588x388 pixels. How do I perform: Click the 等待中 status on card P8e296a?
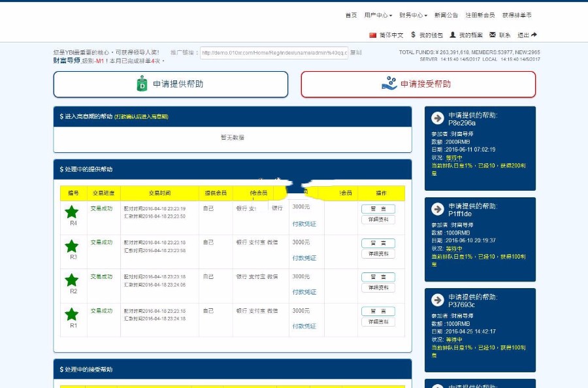coord(454,158)
